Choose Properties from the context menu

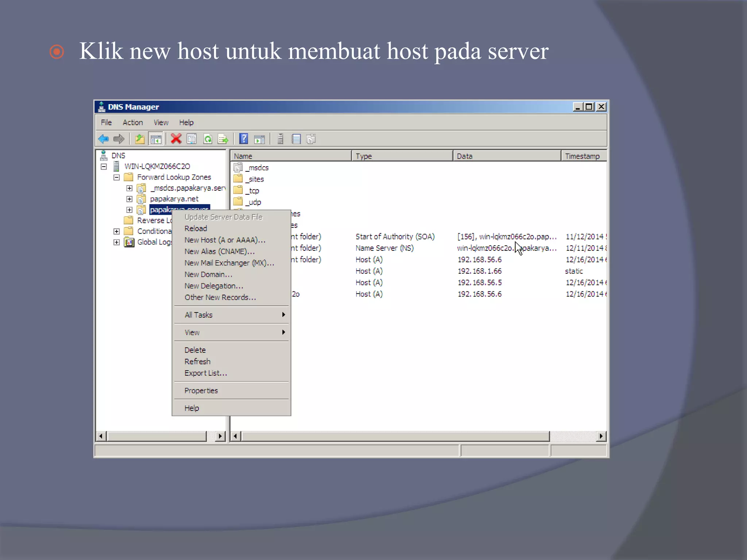(231, 391)
